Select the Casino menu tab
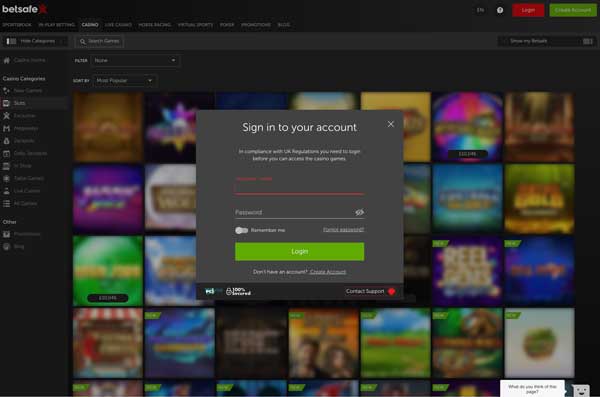 tap(90, 25)
